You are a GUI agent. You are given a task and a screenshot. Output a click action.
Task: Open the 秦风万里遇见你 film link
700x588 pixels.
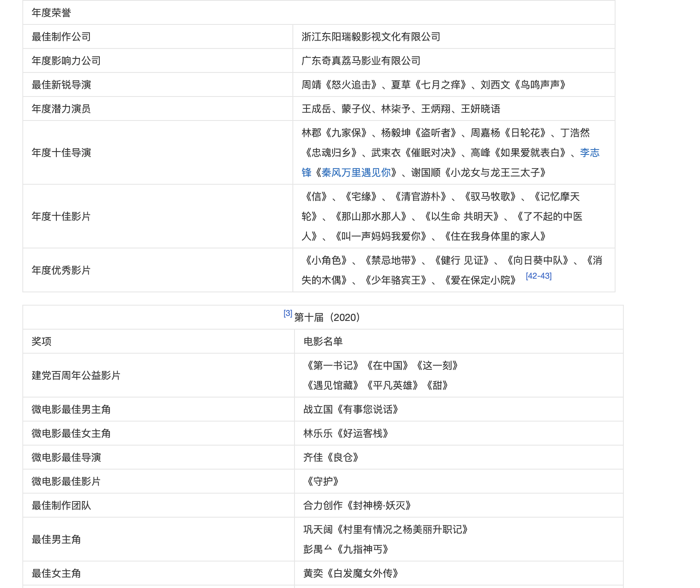click(x=356, y=173)
